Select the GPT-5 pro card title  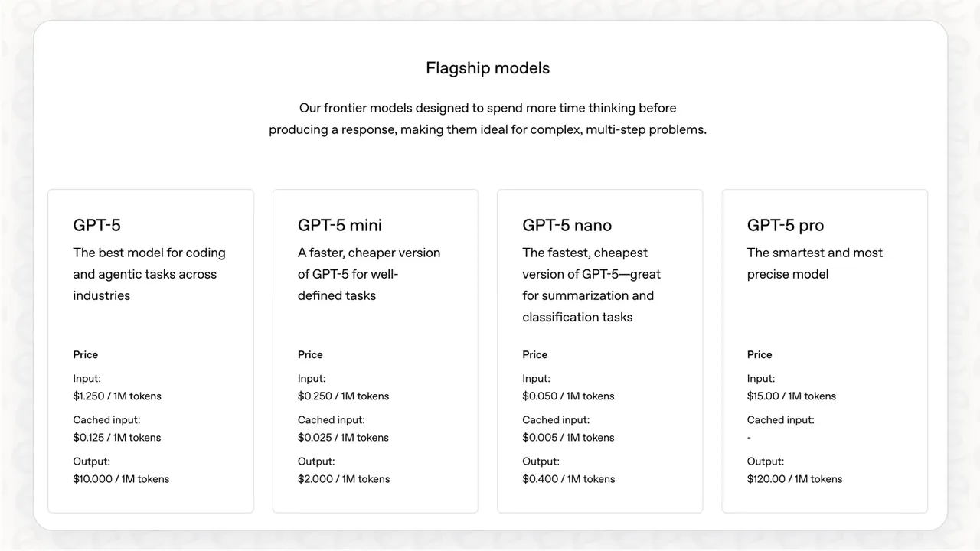[x=786, y=225]
